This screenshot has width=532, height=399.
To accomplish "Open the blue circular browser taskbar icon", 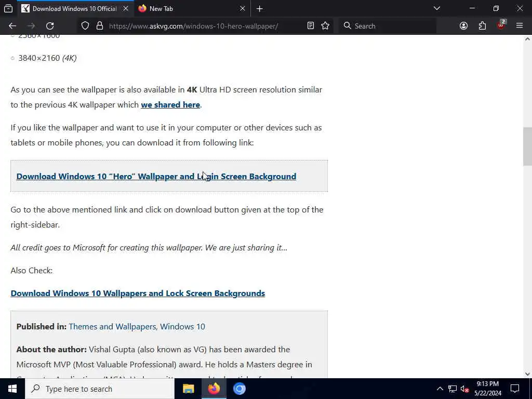I will (239, 389).
